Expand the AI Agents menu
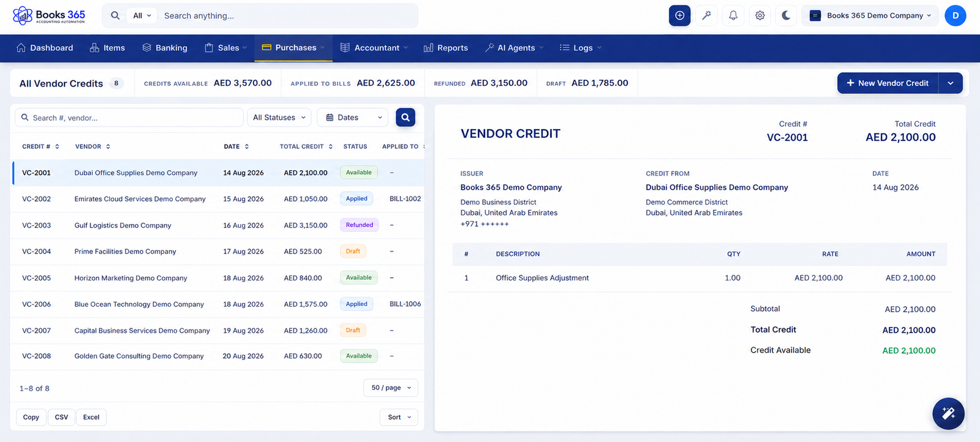980x442 pixels. pos(514,48)
